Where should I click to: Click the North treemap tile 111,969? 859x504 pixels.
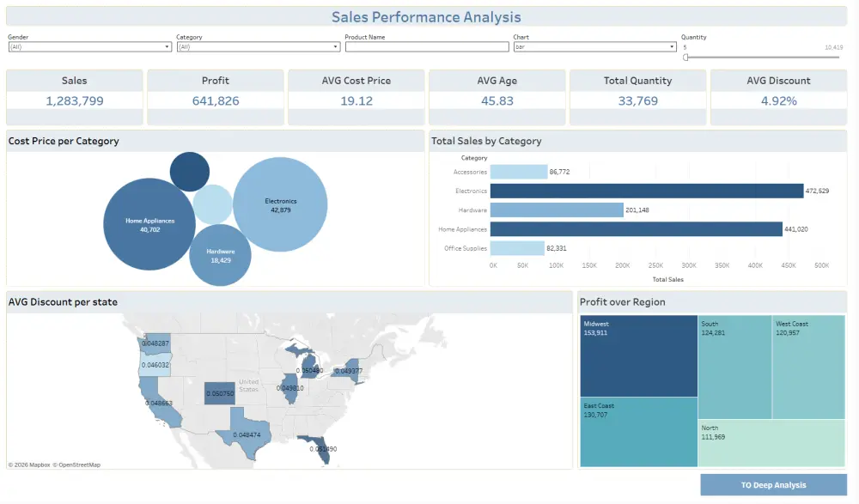coord(772,443)
